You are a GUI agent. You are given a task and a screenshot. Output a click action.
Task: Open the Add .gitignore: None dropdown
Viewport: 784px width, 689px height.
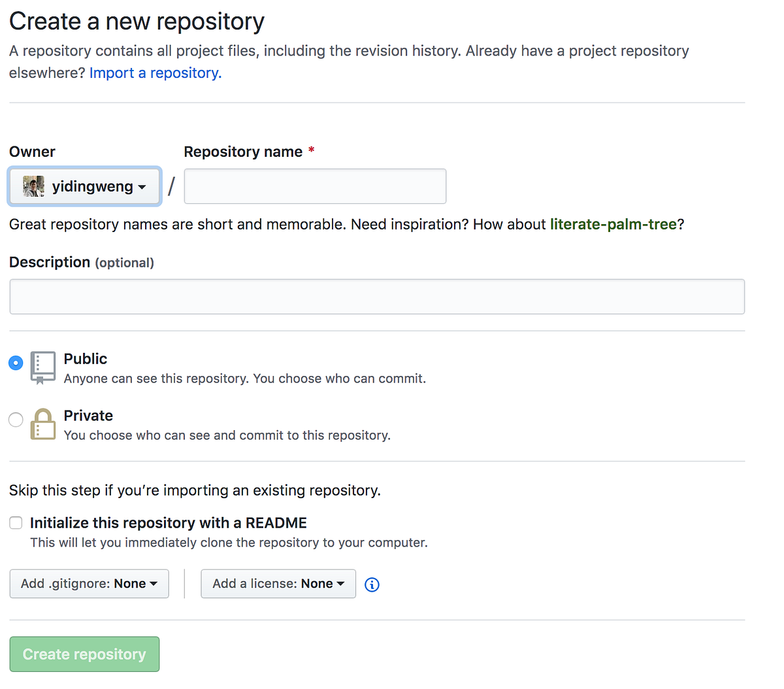click(89, 584)
